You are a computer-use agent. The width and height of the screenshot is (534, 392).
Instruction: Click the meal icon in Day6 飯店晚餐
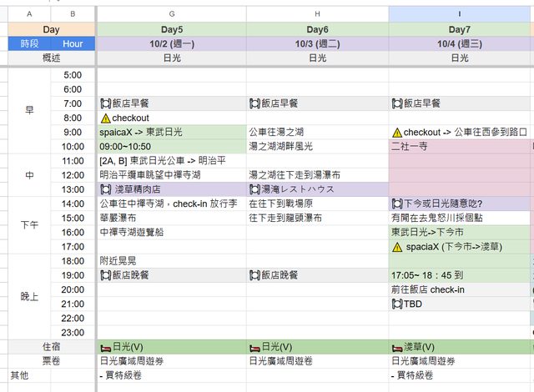(254, 274)
